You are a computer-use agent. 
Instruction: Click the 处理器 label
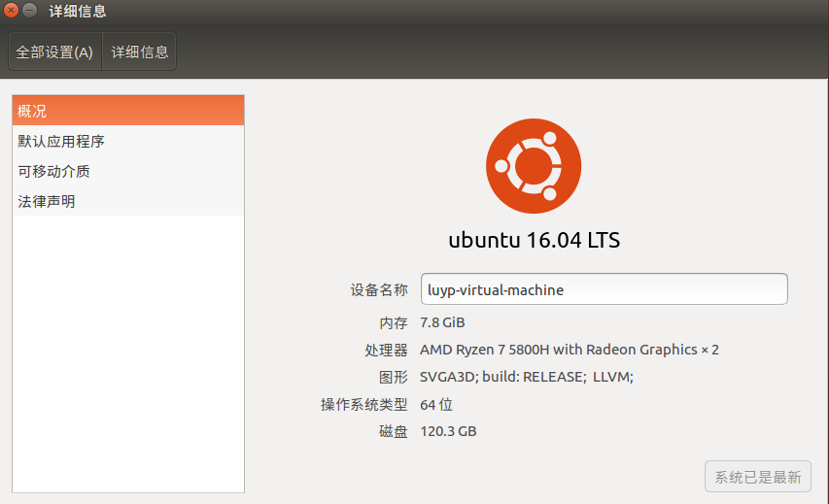386,351
